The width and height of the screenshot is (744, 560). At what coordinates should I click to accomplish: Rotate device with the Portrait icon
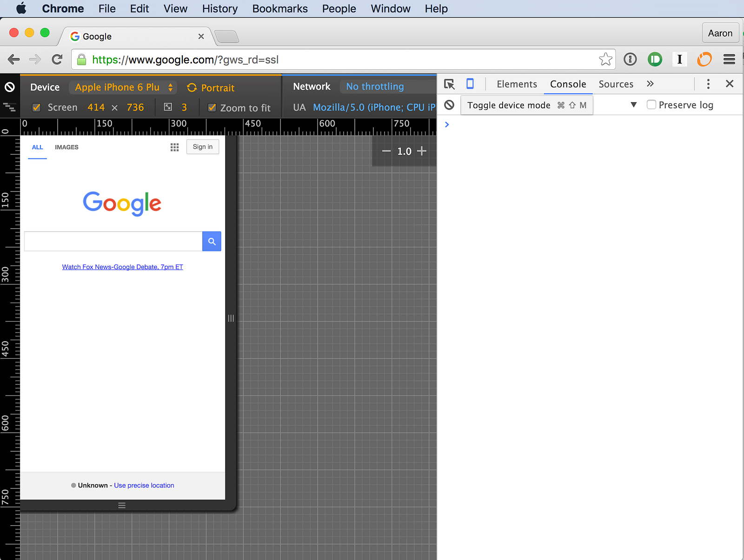(x=192, y=87)
